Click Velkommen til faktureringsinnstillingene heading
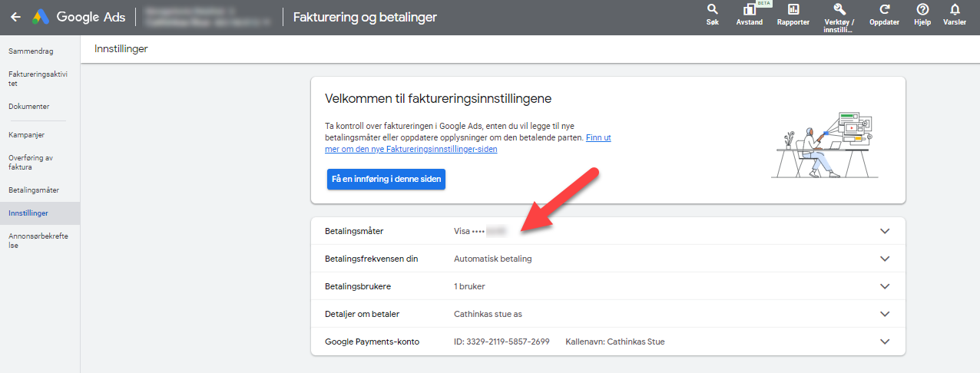Image resolution: width=980 pixels, height=373 pixels. point(439,98)
